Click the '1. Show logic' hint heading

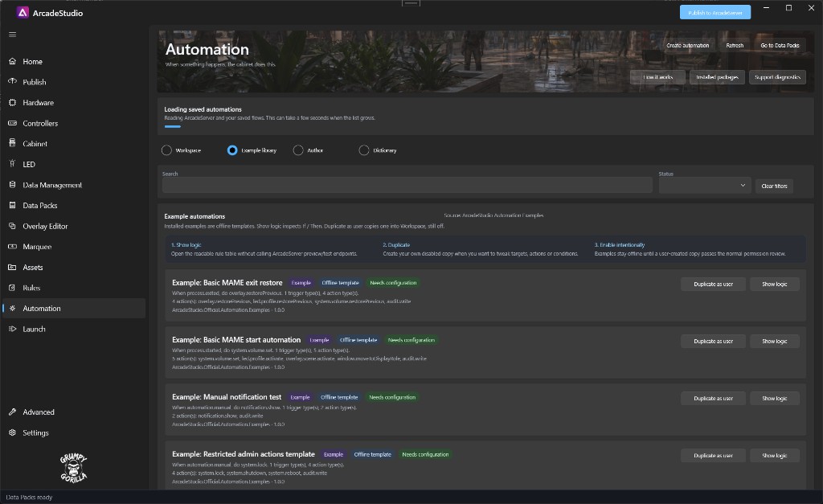[186, 244]
